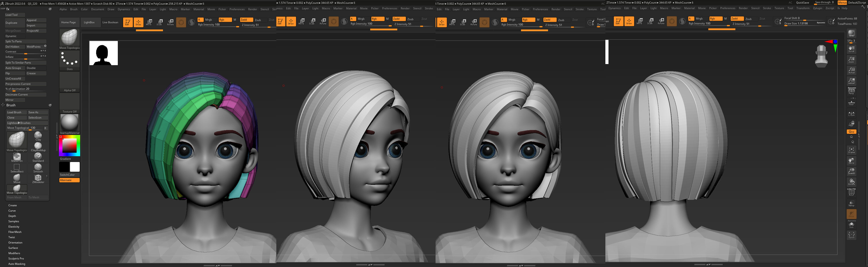Expand the Samples sub-palette
Image resolution: width=868 pixels, height=267 pixels.
[x=14, y=221]
